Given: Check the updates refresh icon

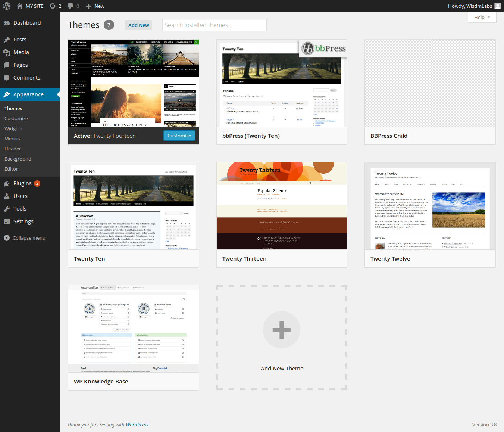Looking at the screenshot, I should click(x=53, y=6).
